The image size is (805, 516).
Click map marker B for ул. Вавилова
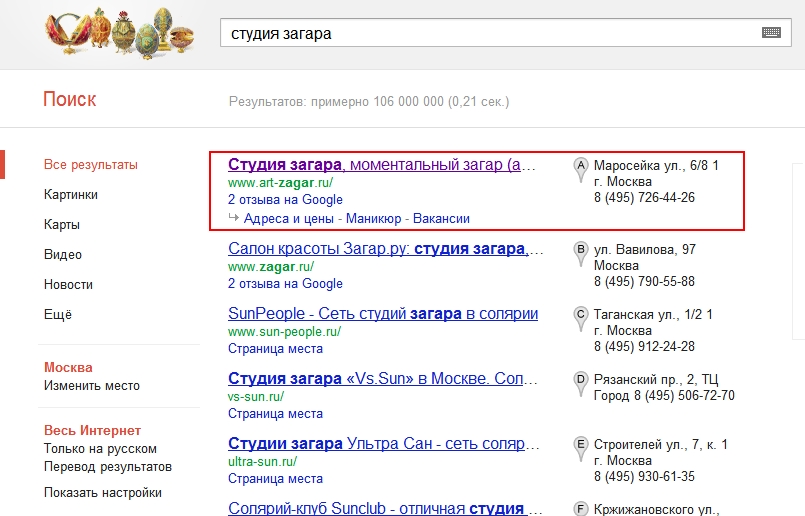pyautogui.click(x=581, y=254)
